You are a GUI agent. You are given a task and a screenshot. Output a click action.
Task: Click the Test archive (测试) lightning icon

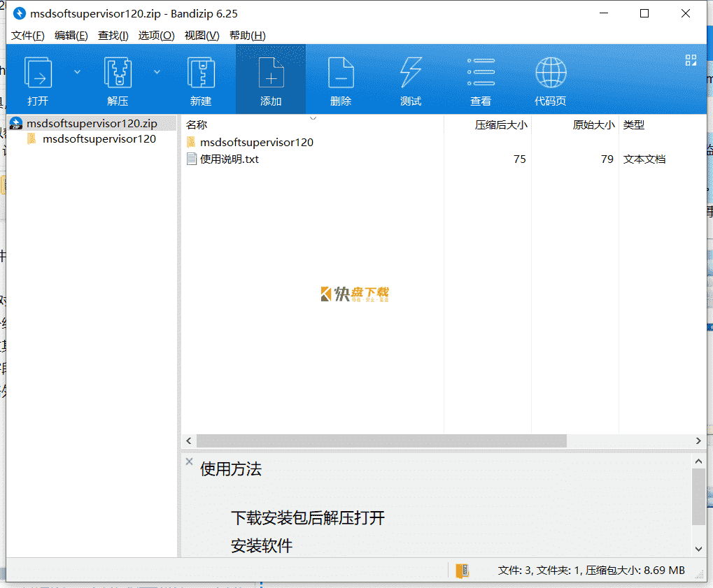tap(411, 72)
